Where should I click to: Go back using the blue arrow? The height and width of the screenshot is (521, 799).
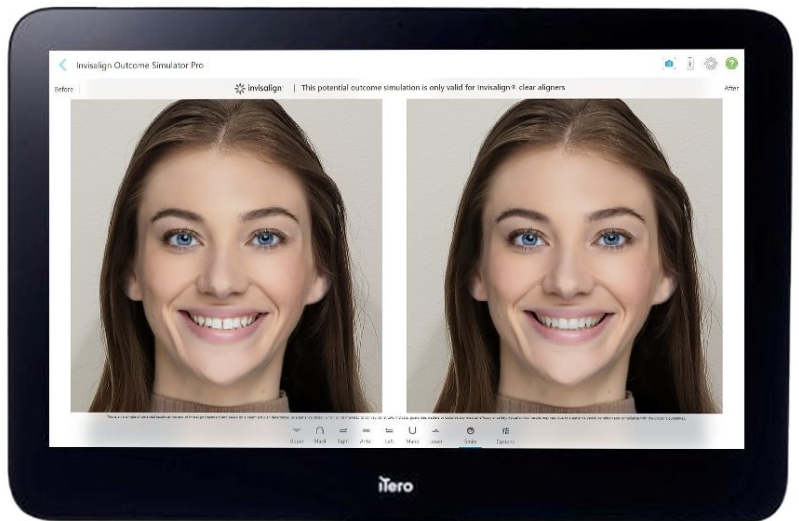pyautogui.click(x=63, y=65)
